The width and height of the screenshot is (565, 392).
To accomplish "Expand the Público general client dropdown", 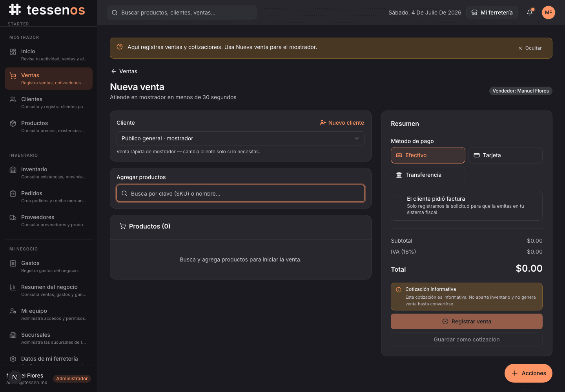I will coord(241,138).
